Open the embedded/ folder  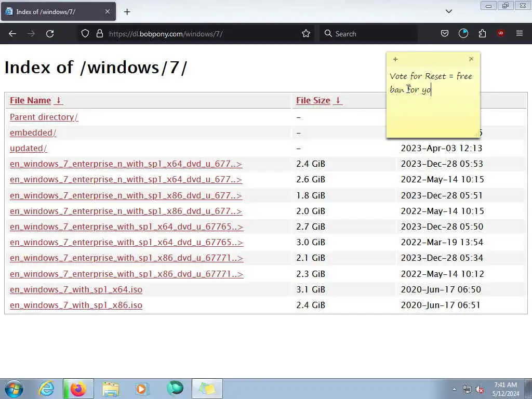pos(33,132)
